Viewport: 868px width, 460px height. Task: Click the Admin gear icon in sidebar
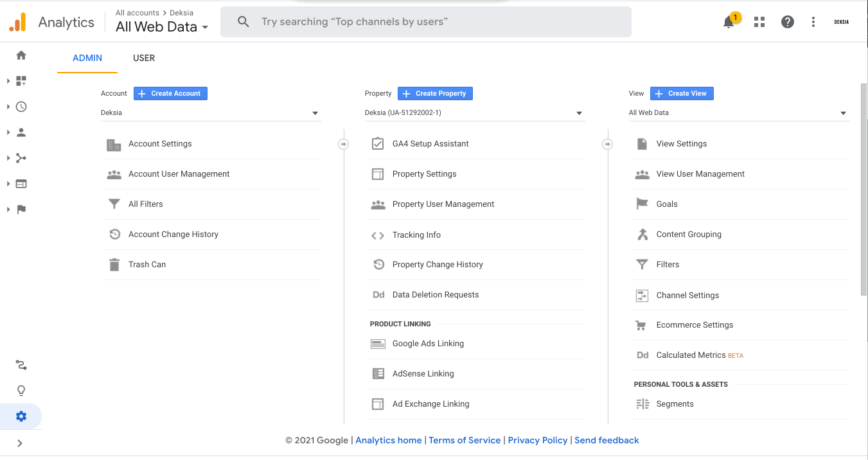coord(21,416)
